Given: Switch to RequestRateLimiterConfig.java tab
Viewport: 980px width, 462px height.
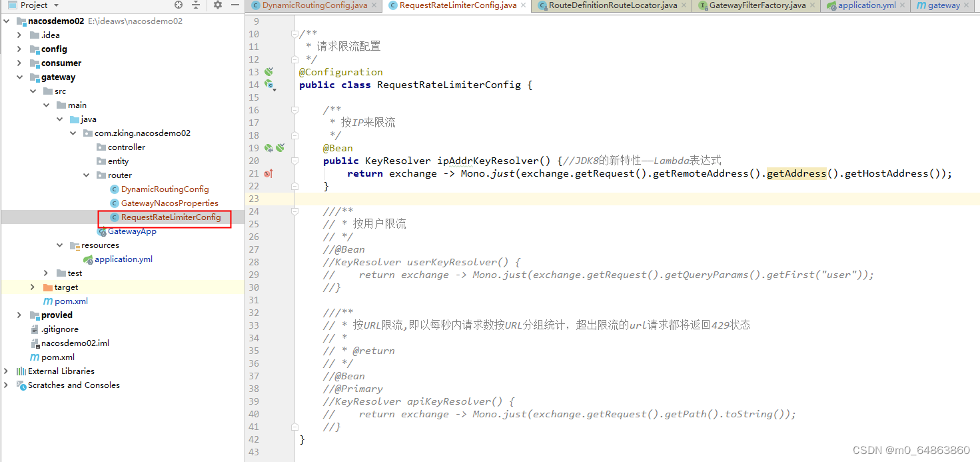Looking at the screenshot, I should 458,5.
